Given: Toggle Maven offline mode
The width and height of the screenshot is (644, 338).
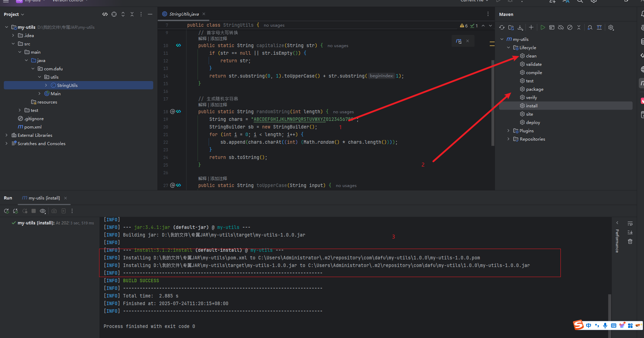Looking at the screenshot, I should coord(561,27).
